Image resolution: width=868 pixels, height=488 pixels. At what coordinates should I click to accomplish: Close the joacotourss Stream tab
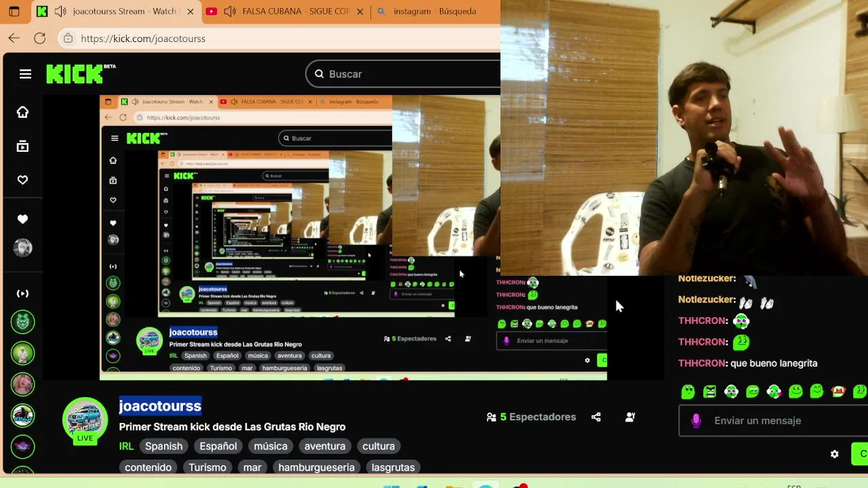point(191,12)
